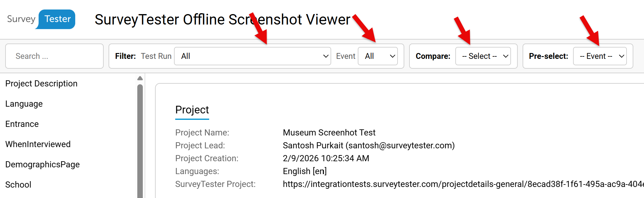Focus the Search input field
The height and width of the screenshot is (198, 644).
(x=54, y=56)
